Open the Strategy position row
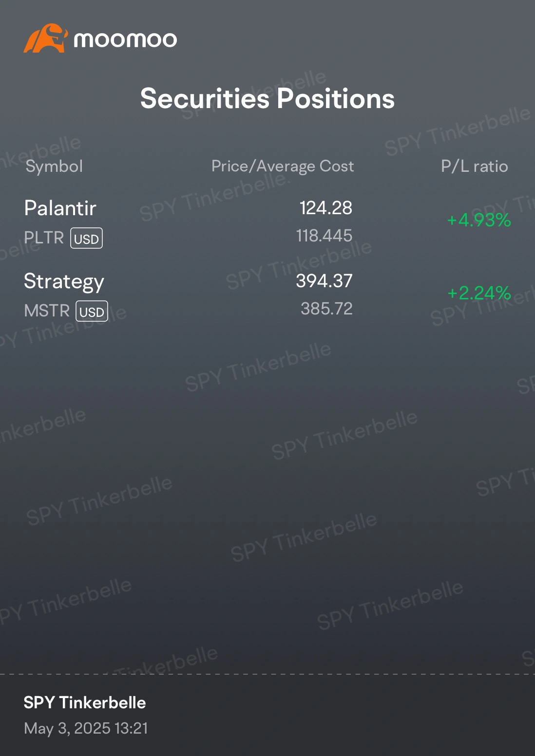 click(267, 295)
